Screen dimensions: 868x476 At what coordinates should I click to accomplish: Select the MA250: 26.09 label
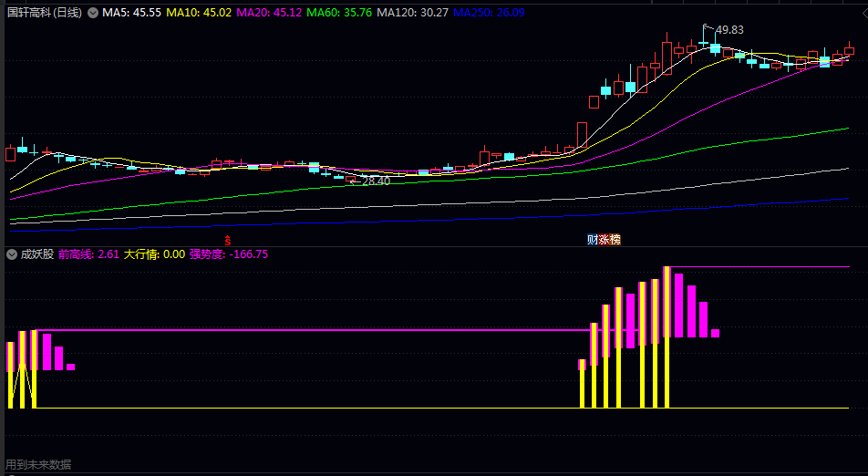(489, 12)
